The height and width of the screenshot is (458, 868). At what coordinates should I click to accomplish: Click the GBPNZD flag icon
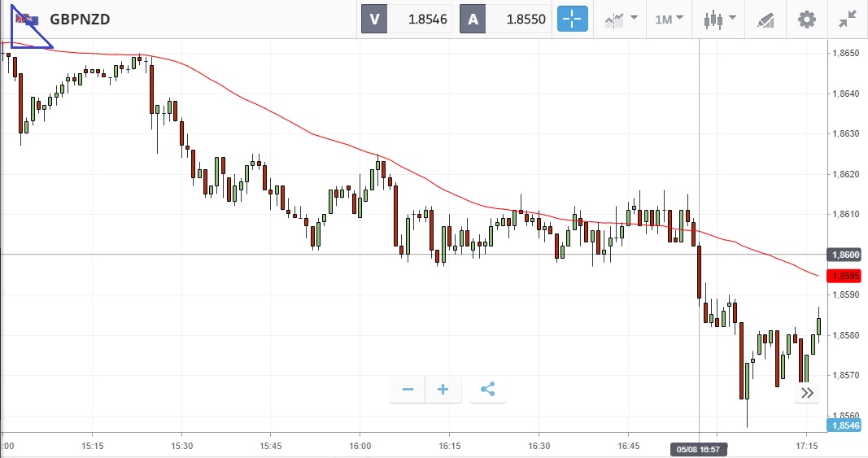click(28, 19)
